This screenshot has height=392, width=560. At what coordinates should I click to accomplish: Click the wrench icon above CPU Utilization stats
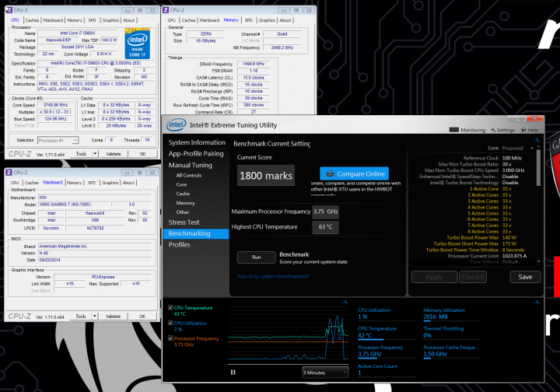click(x=537, y=302)
